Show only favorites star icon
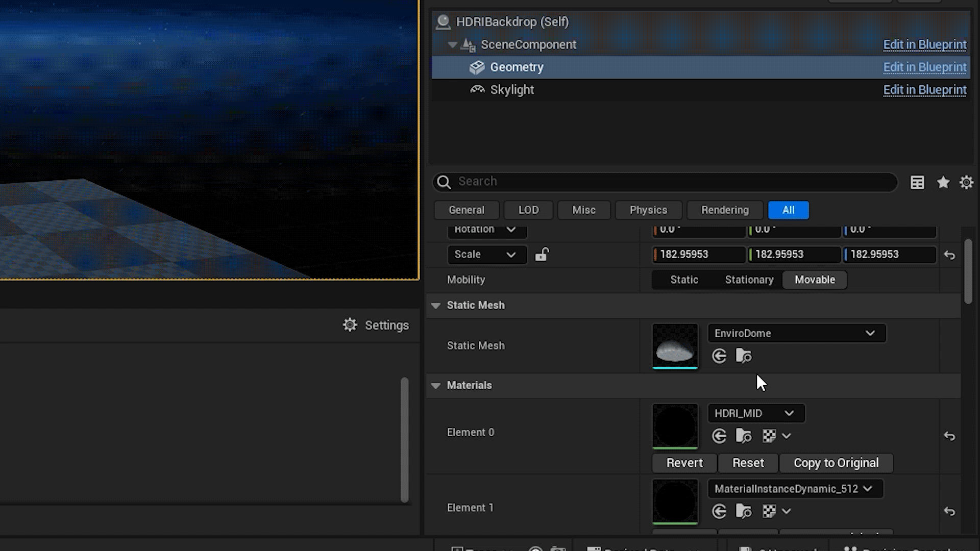The height and width of the screenshot is (551, 980). pyautogui.click(x=943, y=183)
